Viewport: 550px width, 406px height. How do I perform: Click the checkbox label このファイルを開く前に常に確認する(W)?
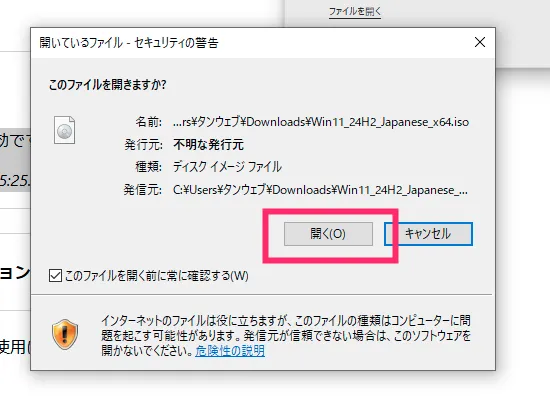(157, 276)
